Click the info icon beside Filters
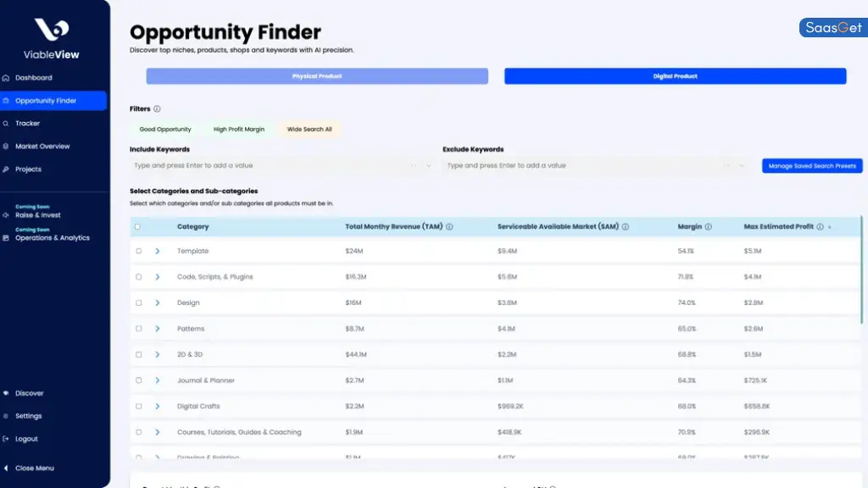Screen dimensions: 868x488 click(x=157, y=109)
